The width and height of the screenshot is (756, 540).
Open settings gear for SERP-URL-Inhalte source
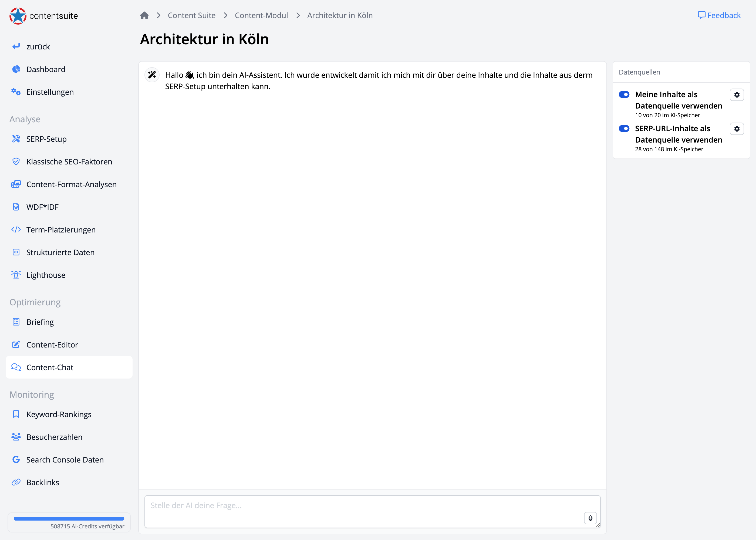[737, 129]
